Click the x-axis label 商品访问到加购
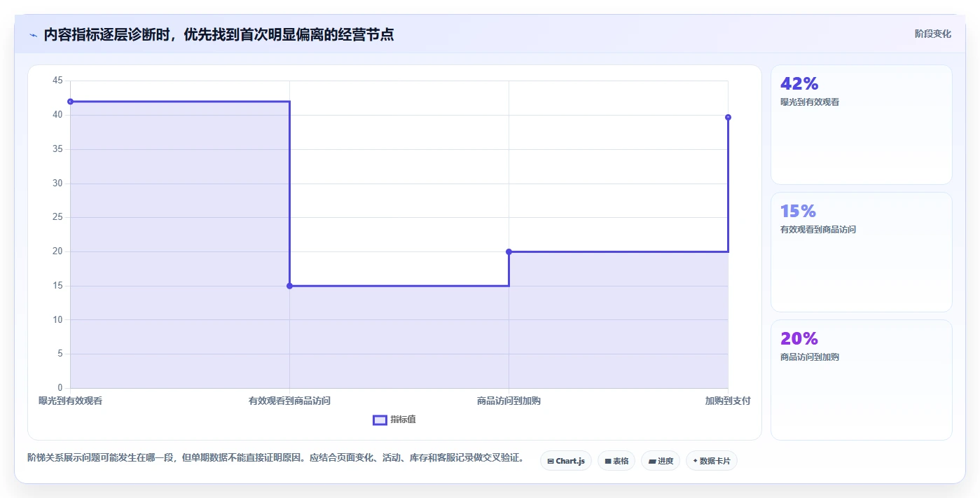980x498 pixels. pos(509,401)
